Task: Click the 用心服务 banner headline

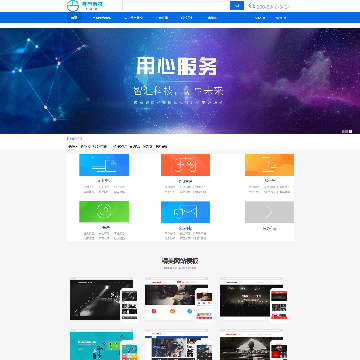Action: (176, 66)
